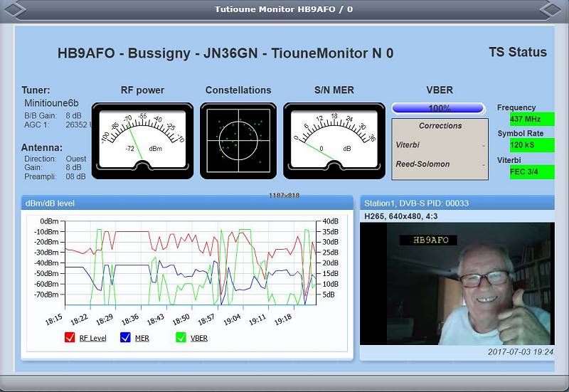Toggle the green VBER legend checkbox
Screen dimensions: 569x392
pyautogui.click(x=181, y=338)
